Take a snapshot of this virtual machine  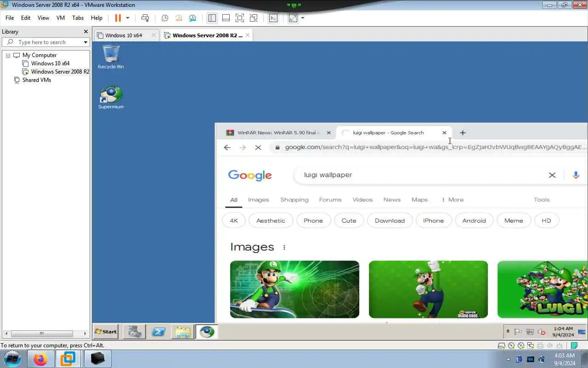(164, 18)
